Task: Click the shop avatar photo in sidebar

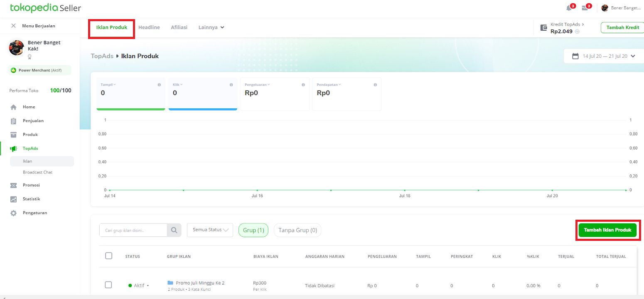Action: (x=17, y=48)
